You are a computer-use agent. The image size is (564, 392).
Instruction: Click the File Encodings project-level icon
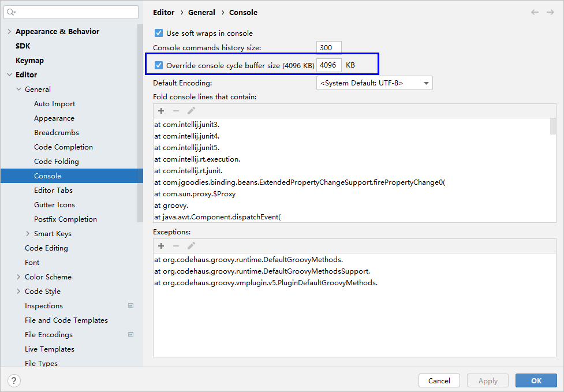point(130,334)
